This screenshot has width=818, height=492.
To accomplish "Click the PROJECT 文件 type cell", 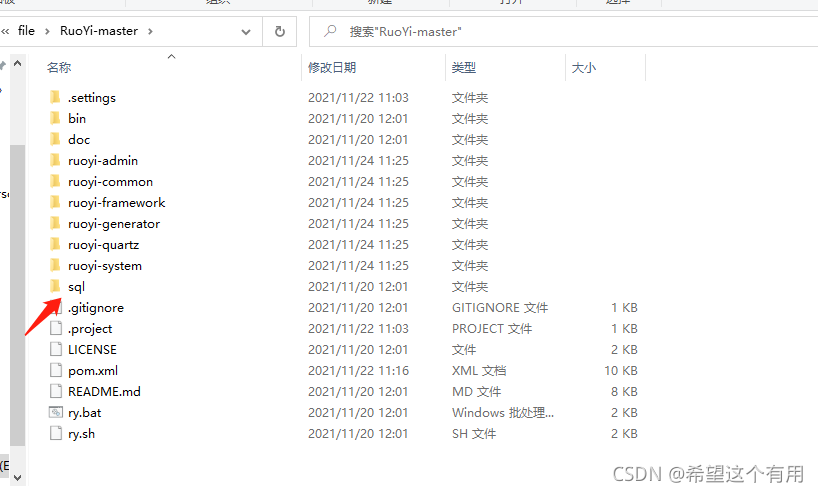I will [x=492, y=328].
